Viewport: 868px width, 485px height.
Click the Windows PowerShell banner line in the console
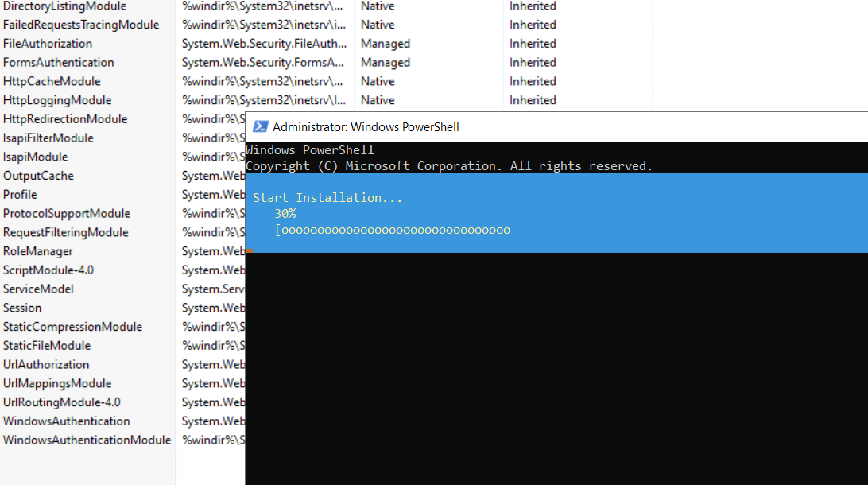pyautogui.click(x=310, y=150)
